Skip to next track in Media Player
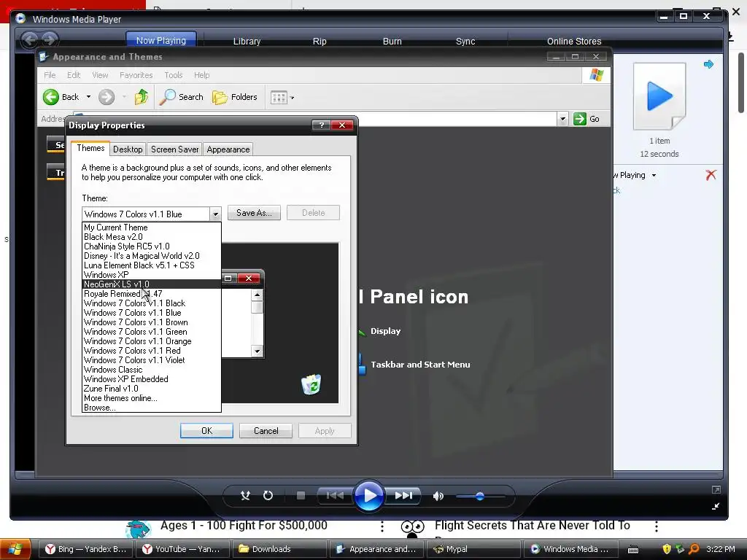 click(403, 496)
